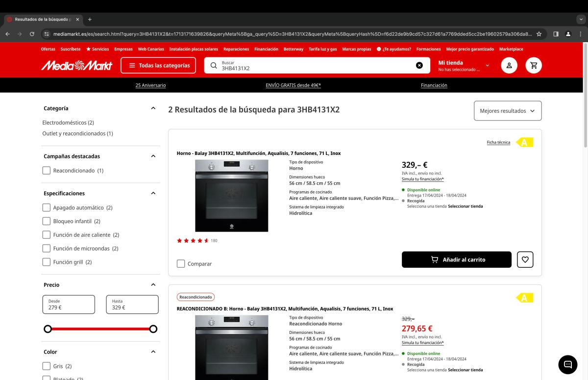Screen dimensions: 588x380
Task: Go to Web Canarias
Action: 151,49
